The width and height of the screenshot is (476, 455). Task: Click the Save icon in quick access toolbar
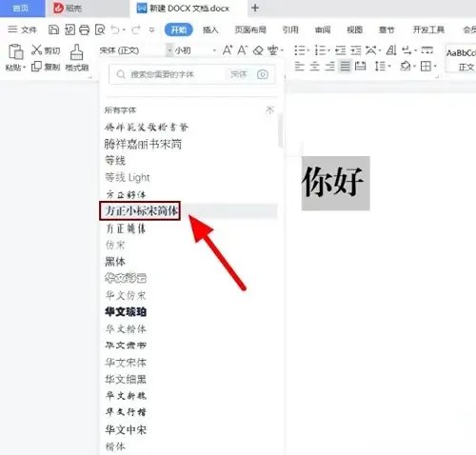pyautogui.click(x=53, y=30)
